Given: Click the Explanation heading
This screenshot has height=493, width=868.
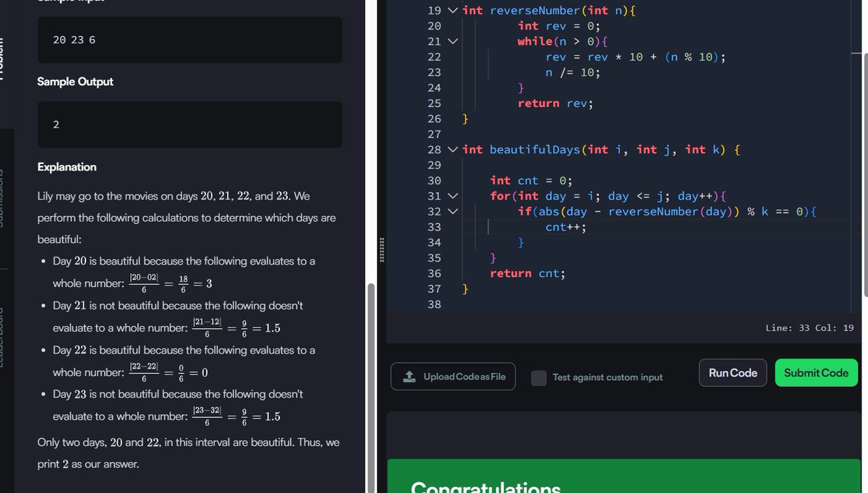Looking at the screenshot, I should (67, 167).
